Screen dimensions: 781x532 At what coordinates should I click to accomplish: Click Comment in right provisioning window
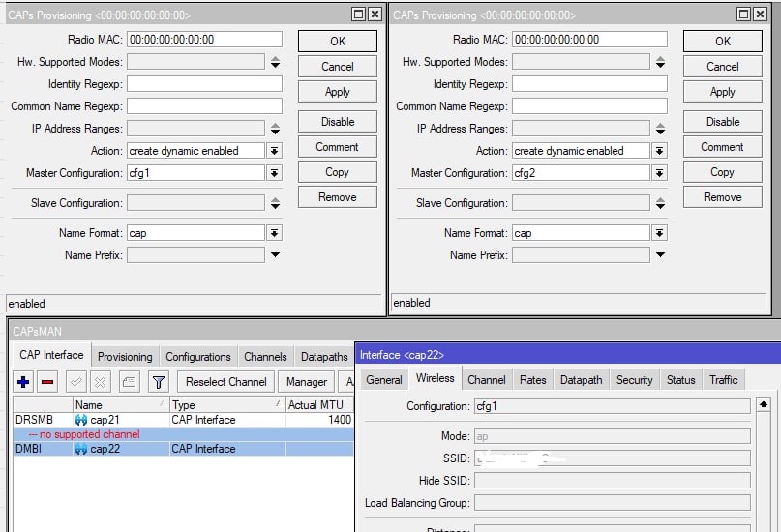pos(723,147)
